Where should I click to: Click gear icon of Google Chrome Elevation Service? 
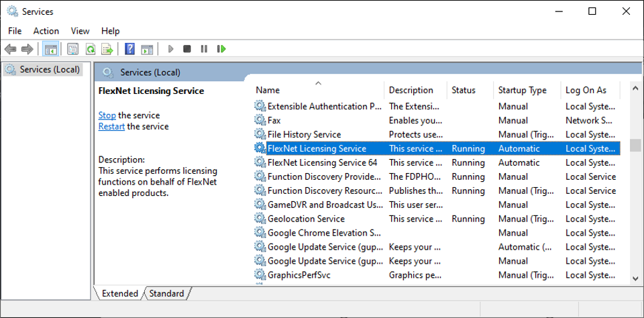[x=260, y=233]
